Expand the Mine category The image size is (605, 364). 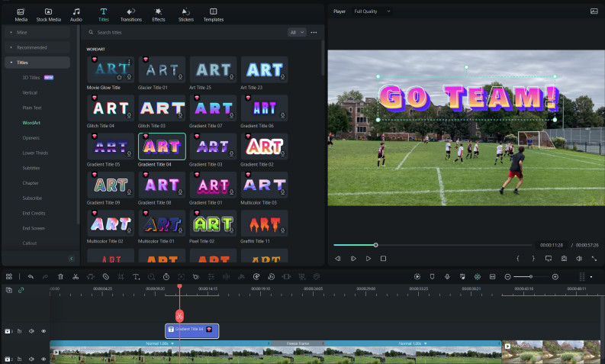[x=37, y=32]
